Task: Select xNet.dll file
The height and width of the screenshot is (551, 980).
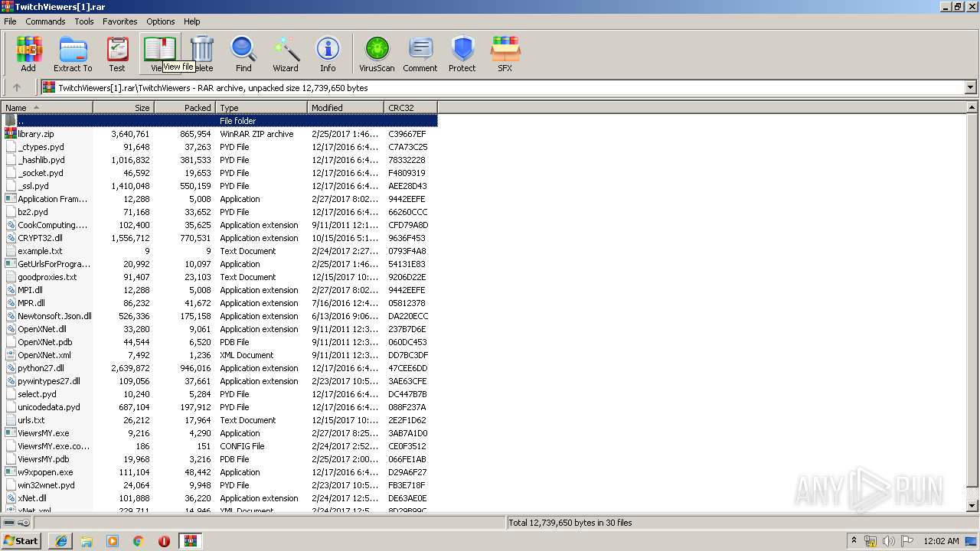Action: point(32,498)
